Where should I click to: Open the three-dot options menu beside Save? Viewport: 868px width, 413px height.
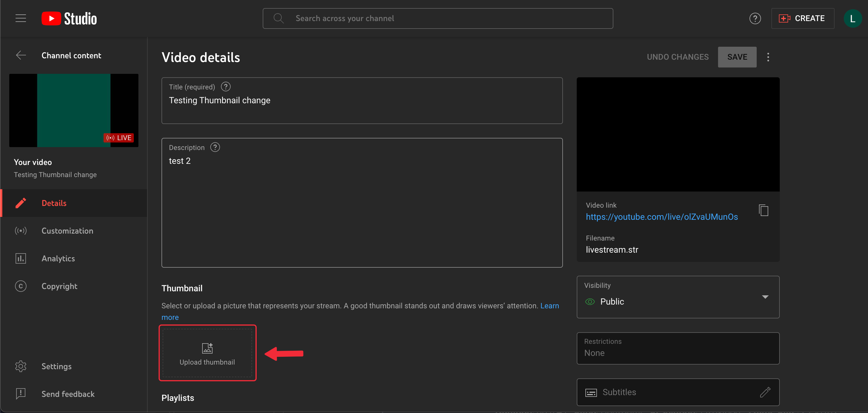click(768, 57)
